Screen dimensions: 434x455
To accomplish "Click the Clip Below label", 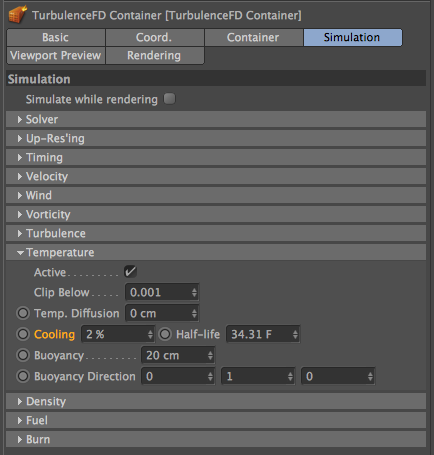I will tap(62, 292).
